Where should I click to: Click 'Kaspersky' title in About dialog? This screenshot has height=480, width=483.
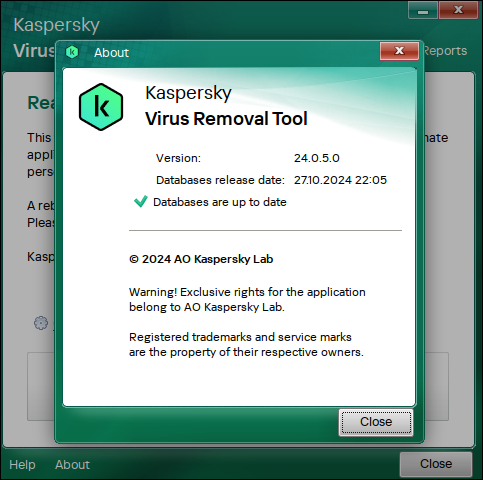click(188, 93)
